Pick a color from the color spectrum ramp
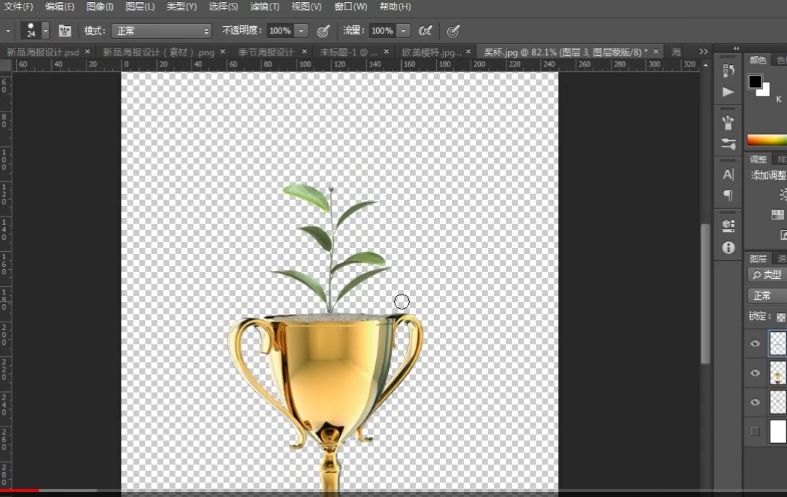This screenshot has width=787, height=497. [767, 140]
